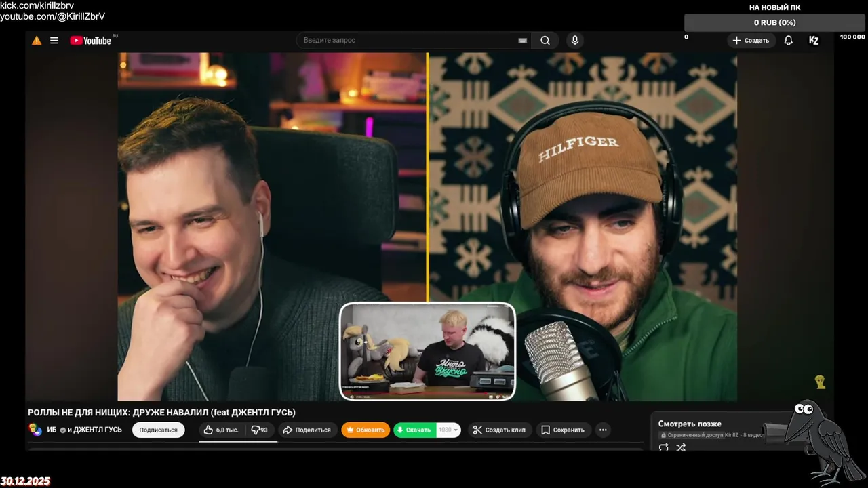The image size is (868, 488).
Task: Open the on-screen keyboard icon in search
Action: point(522,41)
